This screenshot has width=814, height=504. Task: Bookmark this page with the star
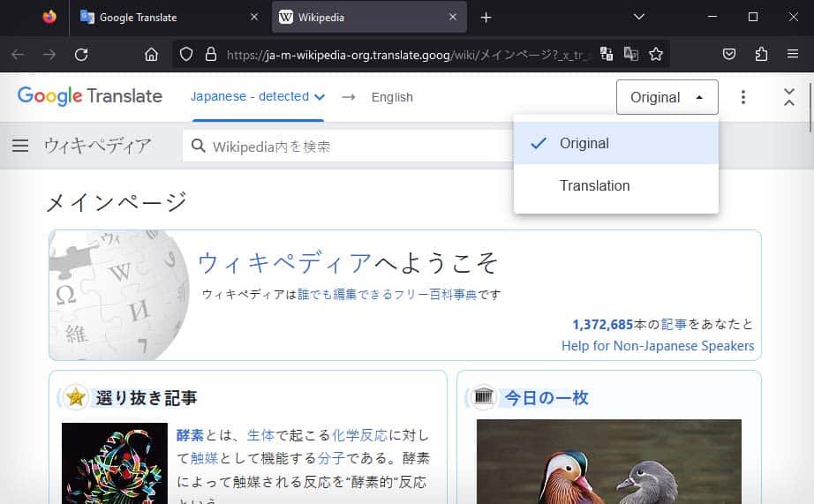coord(656,54)
